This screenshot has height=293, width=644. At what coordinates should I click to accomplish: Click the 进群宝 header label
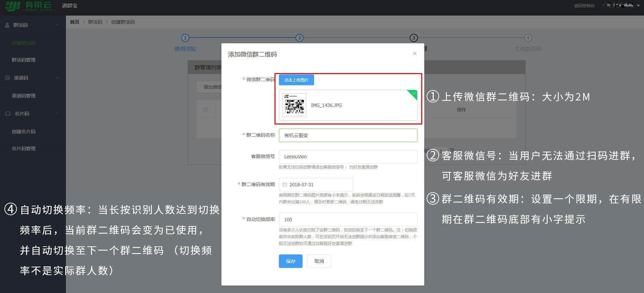[x=70, y=6]
